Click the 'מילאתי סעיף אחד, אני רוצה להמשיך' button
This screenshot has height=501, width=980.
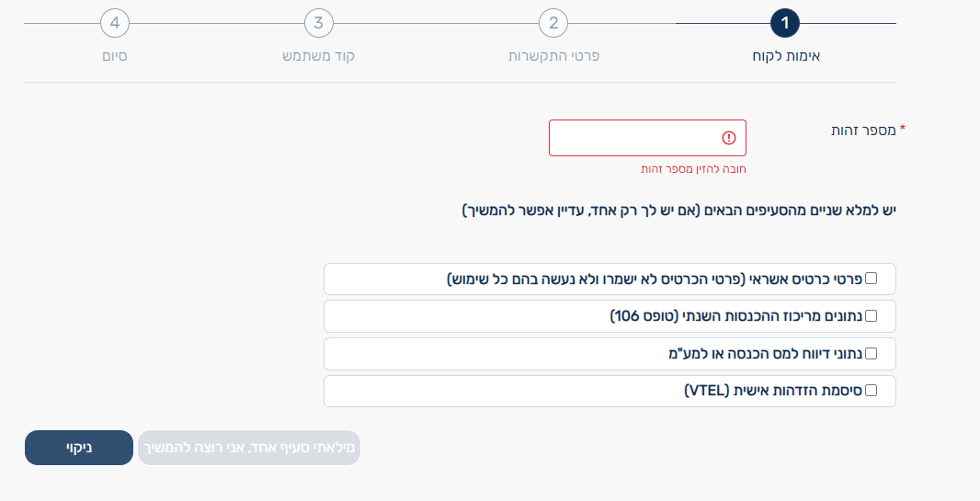coord(248,448)
